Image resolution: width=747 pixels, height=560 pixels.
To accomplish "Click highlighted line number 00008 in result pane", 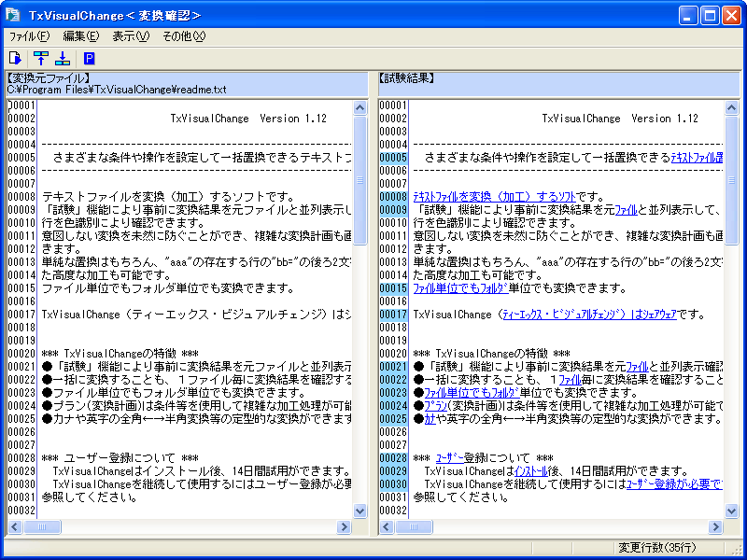I will [x=393, y=197].
